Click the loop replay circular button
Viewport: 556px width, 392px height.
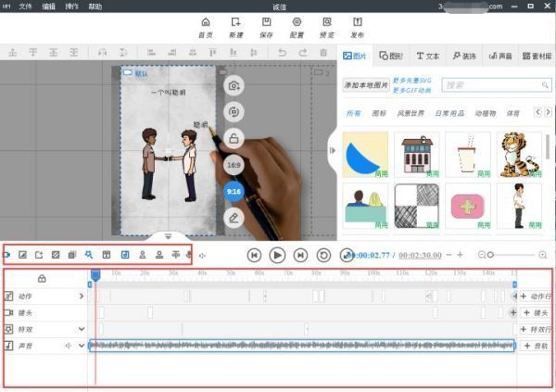[323, 255]
